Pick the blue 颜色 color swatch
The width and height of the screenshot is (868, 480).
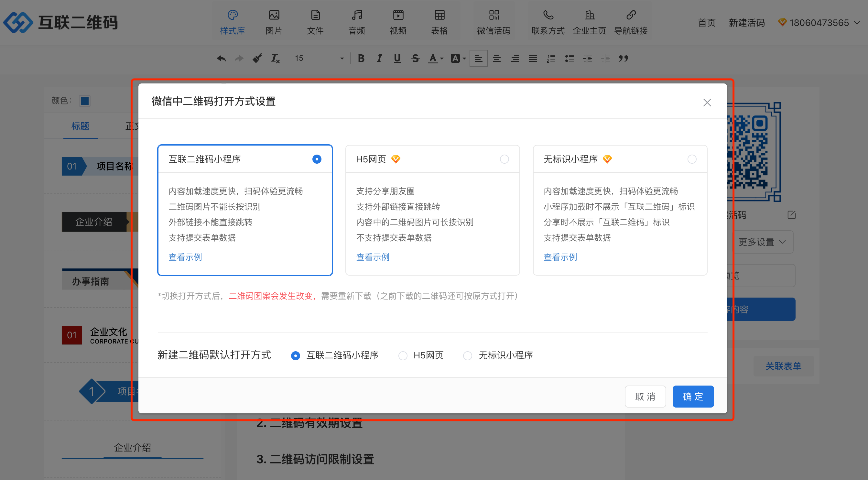click(x=85, y=101)
